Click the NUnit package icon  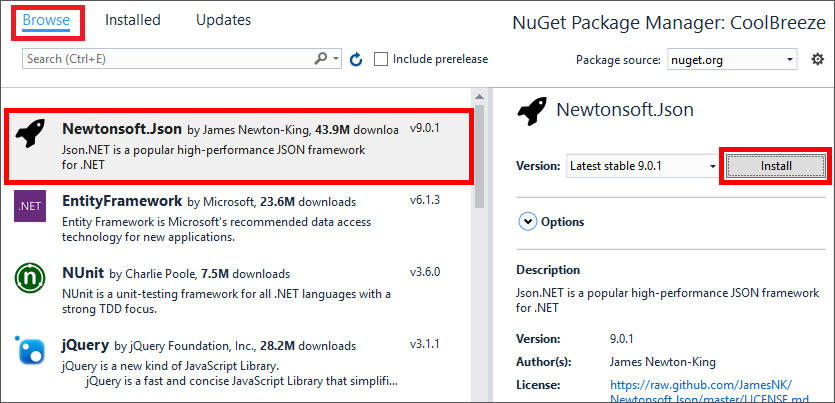point(29,279)
